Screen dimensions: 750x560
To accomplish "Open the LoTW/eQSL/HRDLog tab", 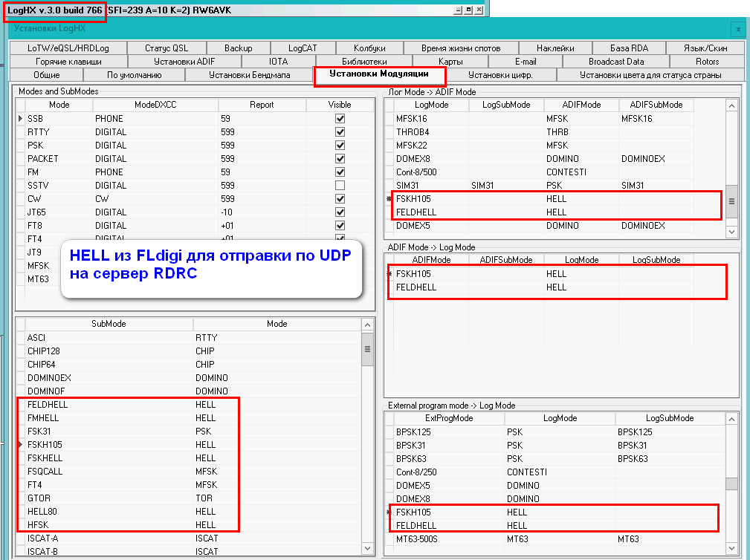I will pyautogui.click(x=68, y=48).
